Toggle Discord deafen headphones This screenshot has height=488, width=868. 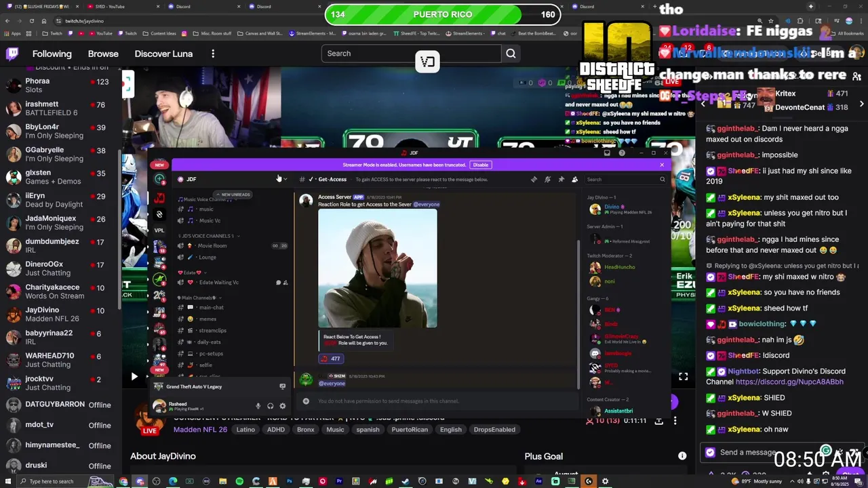(270, 406)
